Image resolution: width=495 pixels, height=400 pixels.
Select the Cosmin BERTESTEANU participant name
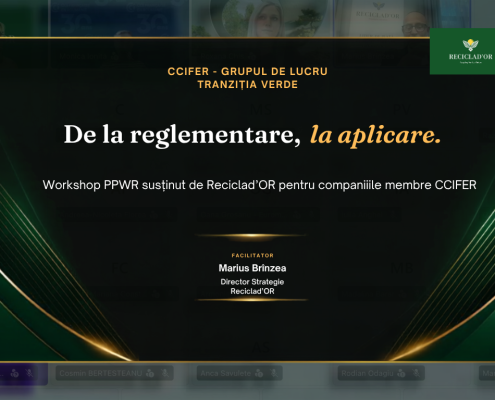point(101,373)
